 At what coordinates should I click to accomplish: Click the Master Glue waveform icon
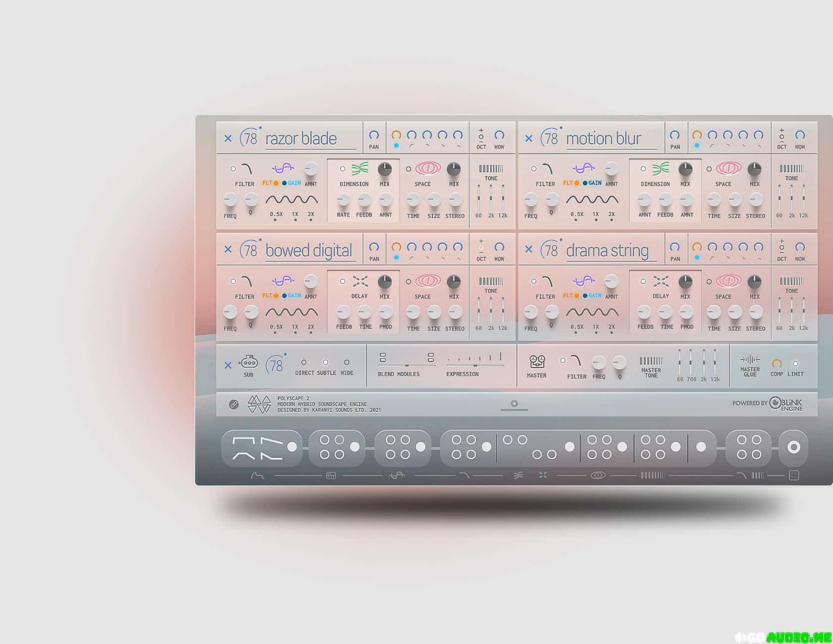[750, 360]
